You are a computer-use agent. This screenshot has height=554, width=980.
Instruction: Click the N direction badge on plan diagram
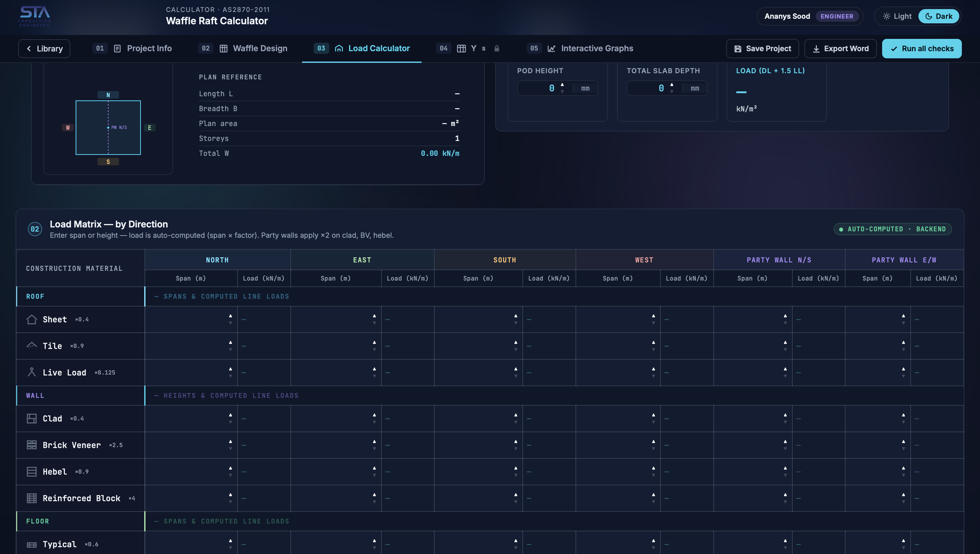(x=108, y=95)
